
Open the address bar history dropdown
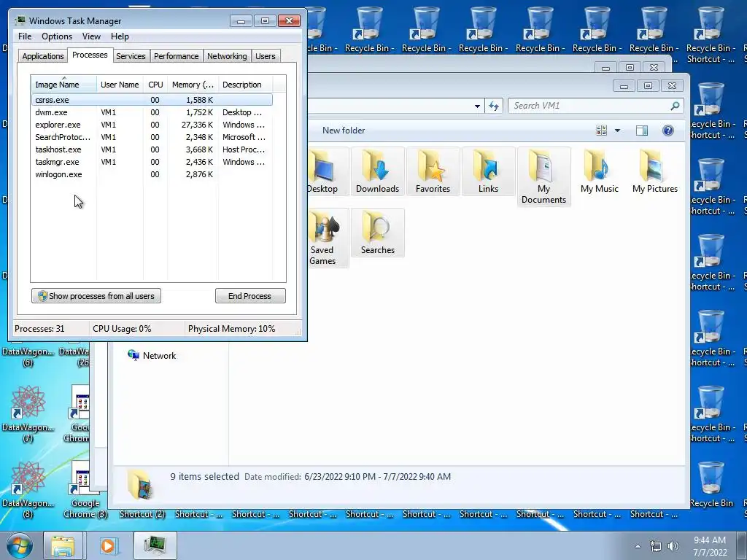point(477,106)
